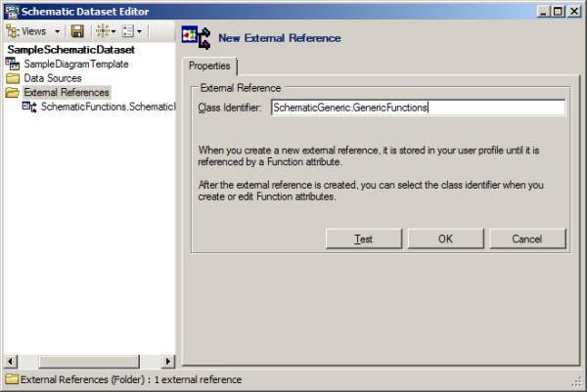Select the SampleDiagramTemplate tree item

(x=75, y=64)
